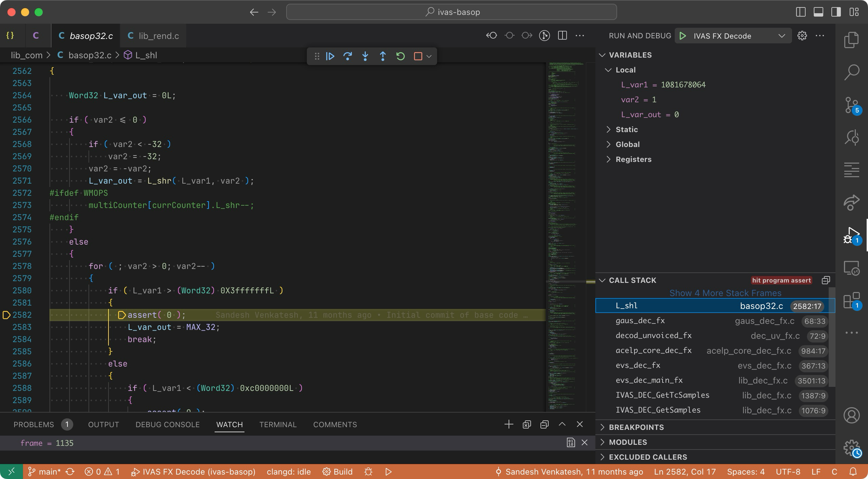This screenshot has height=479, width=868.
Task: Select gaus_dec_fx call stack frame
Action: tap(640, 321)
